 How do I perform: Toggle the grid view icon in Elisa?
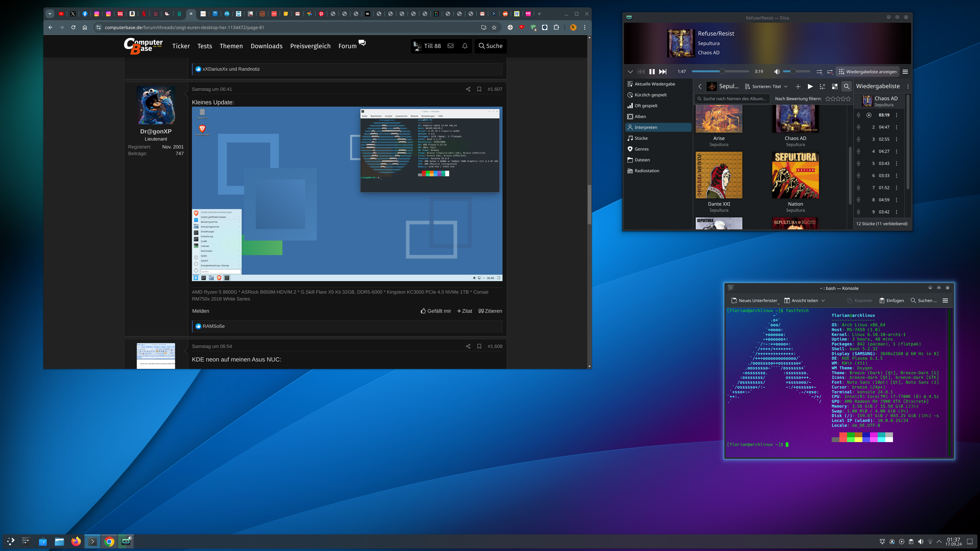click(835, 87)
